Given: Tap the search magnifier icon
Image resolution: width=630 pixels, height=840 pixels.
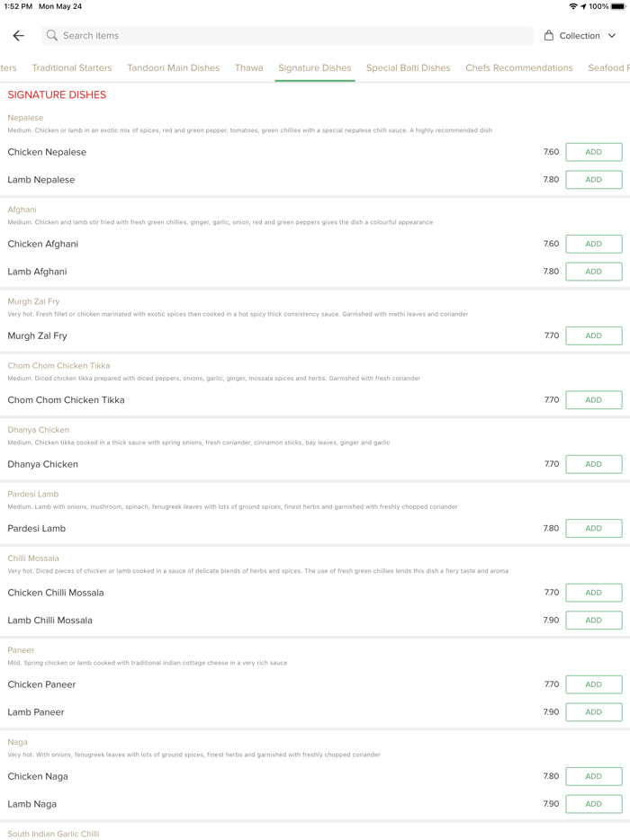Looking at the screenshot, I should click(52, 36).
